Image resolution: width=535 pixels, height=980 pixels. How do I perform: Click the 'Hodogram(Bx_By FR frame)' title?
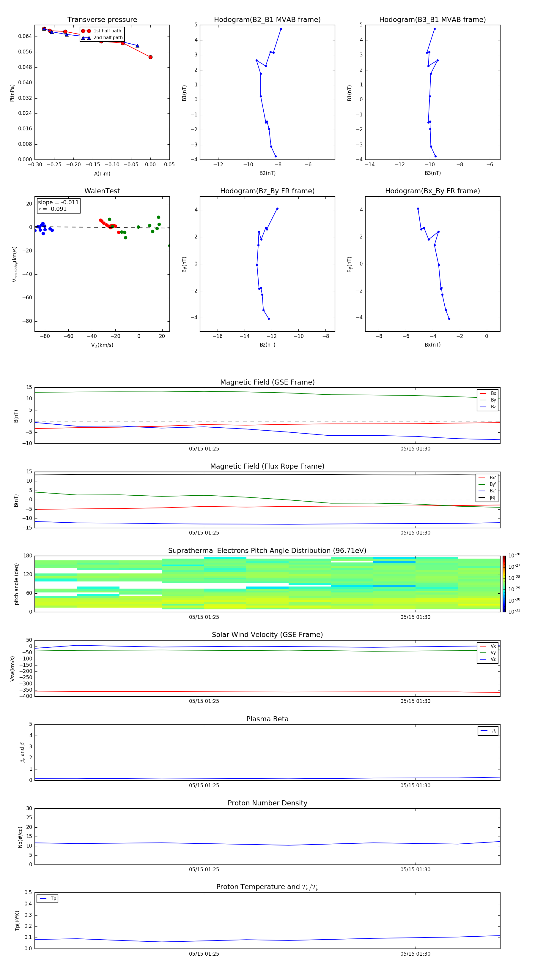tap(432, 191)
